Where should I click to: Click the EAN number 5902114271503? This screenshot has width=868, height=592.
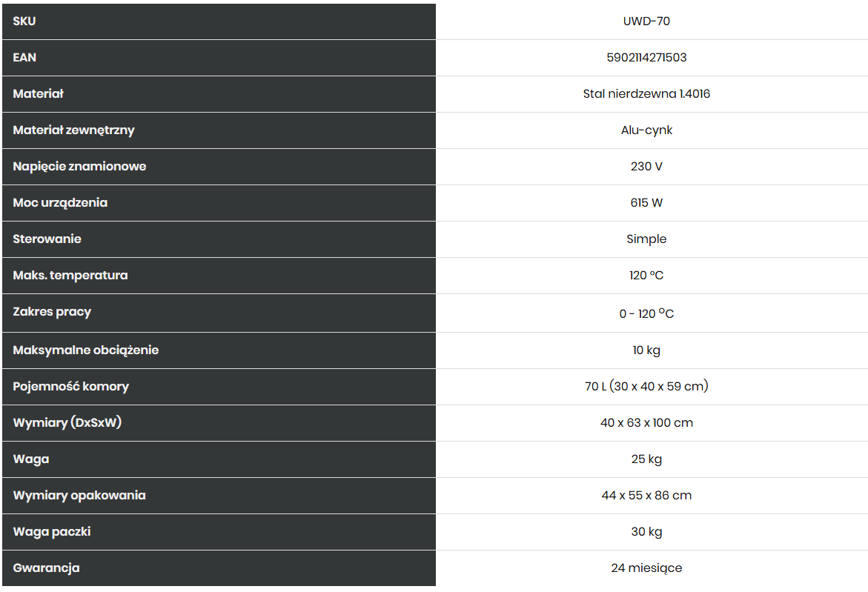click(646, 58)
